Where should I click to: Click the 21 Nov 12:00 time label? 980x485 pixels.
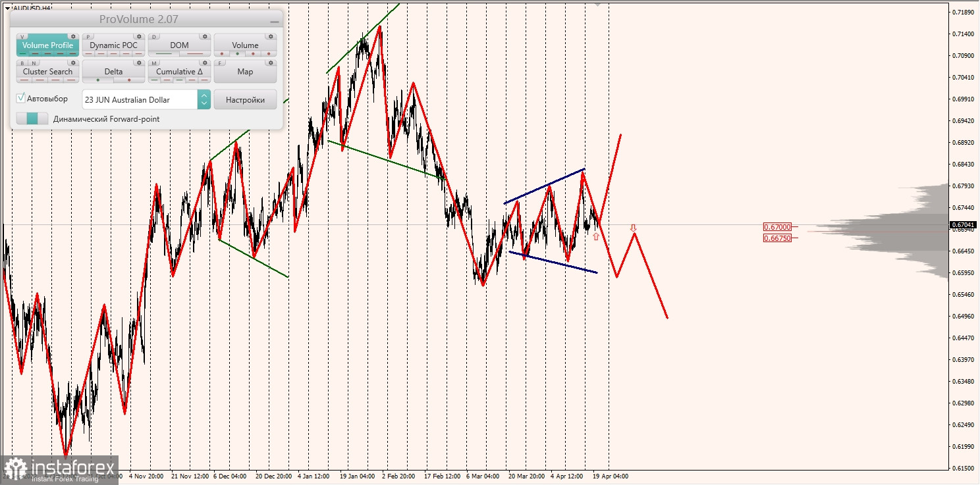tap(190, 475)
